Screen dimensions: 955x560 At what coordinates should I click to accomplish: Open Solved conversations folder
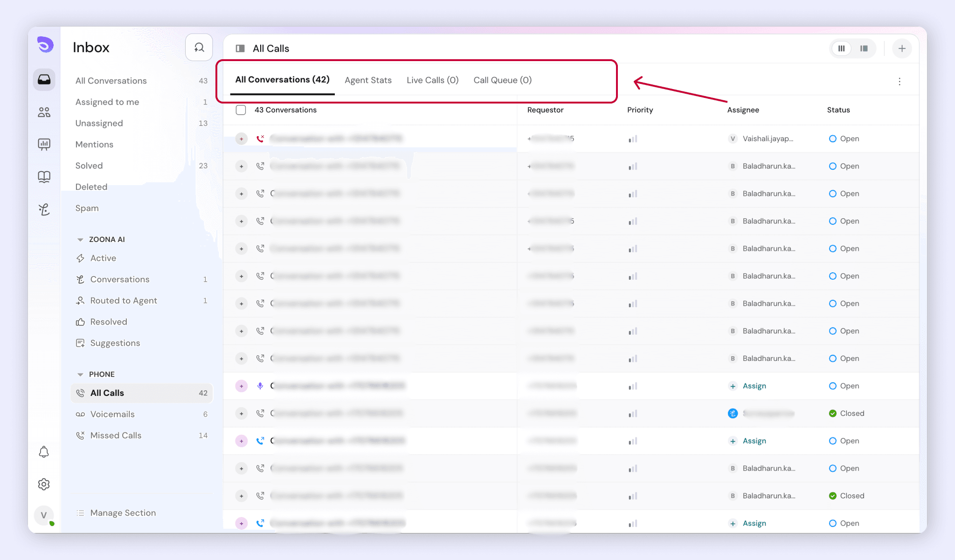141,166
